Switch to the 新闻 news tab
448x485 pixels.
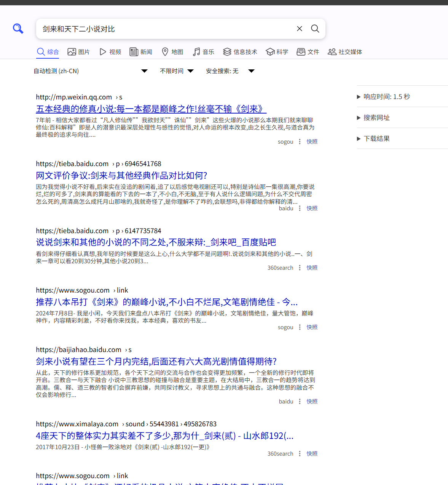pos(141,52)
